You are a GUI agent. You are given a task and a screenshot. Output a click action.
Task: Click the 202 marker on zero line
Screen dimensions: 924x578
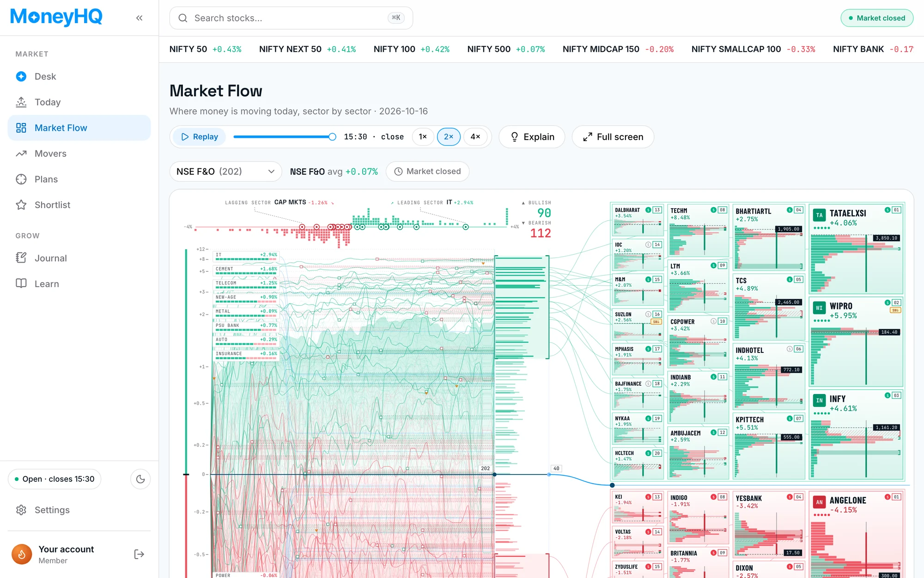(485, 468)
